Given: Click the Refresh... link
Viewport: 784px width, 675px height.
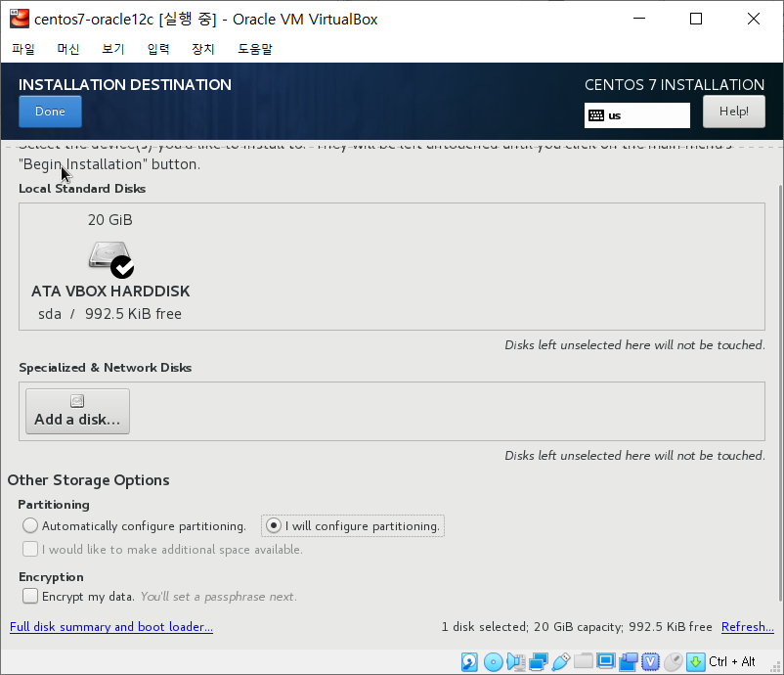Looking at the screenshot, I should [x=748, y=626].
